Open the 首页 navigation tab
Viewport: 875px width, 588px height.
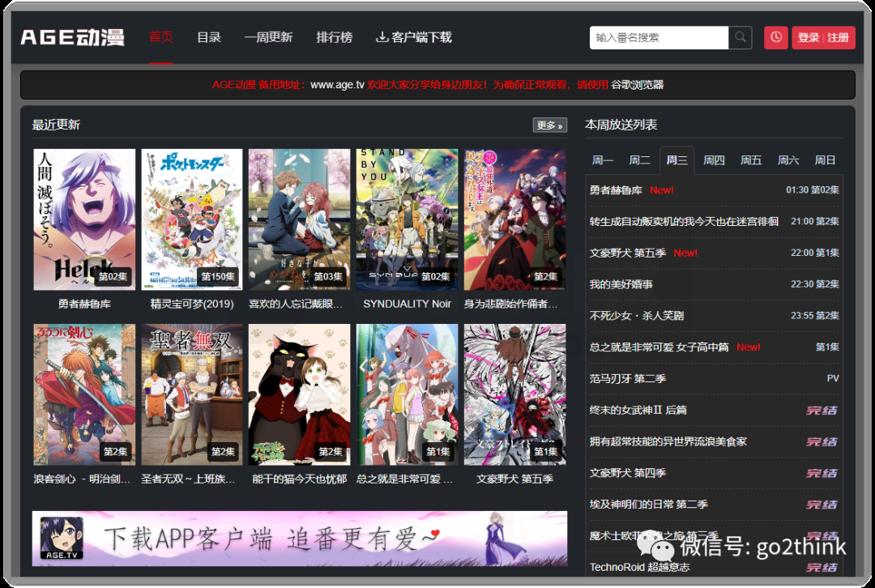(x=160, y=37)
